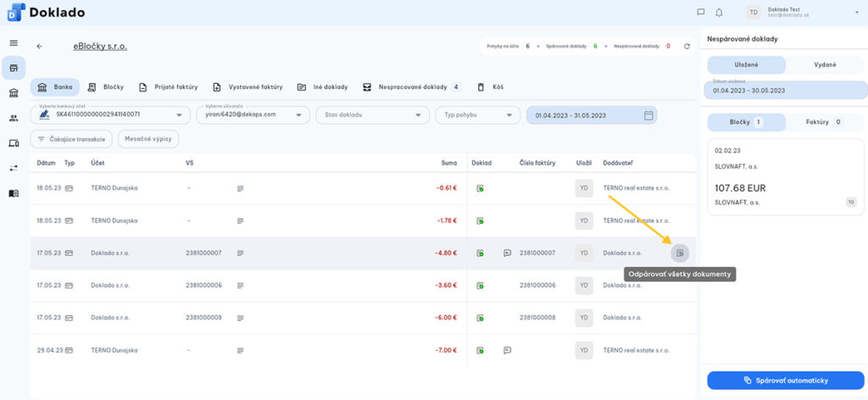Click the 29.04.23 date cell
868x400 pixels.
click(50, 350)
